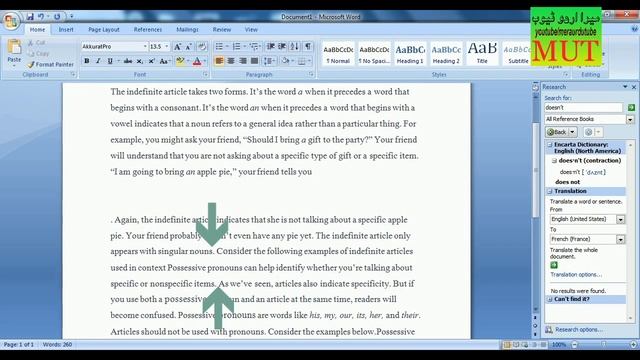Decrease paragraph indent
The image size is (640, 360).
click(270, 47)
